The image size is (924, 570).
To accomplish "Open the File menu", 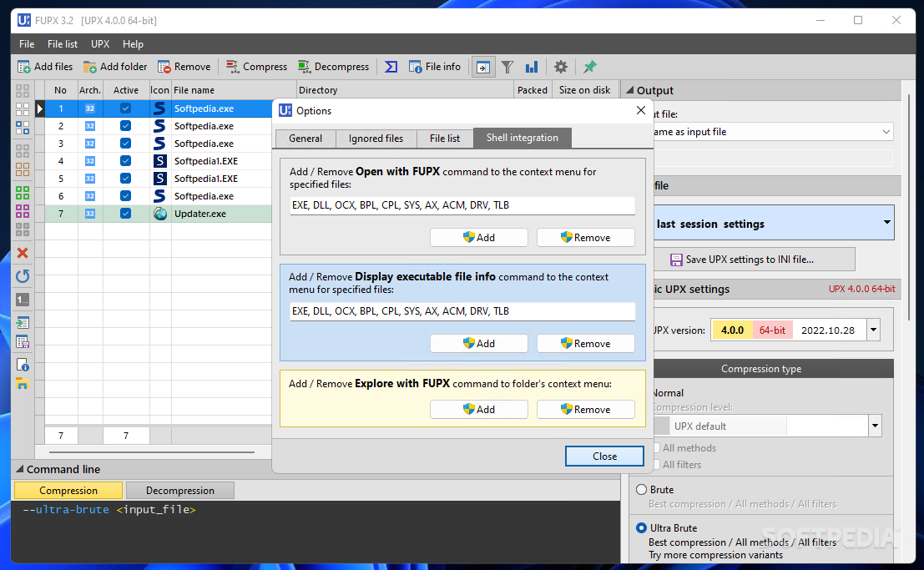I will (27, 44).
